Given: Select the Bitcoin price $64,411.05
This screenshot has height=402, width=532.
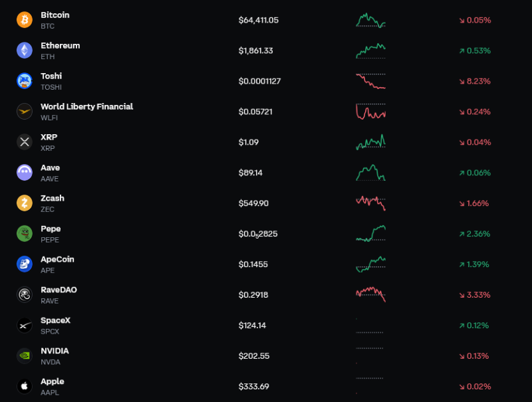Looking at the screenshot, I should pyautogui.click(x=259, y=20).
